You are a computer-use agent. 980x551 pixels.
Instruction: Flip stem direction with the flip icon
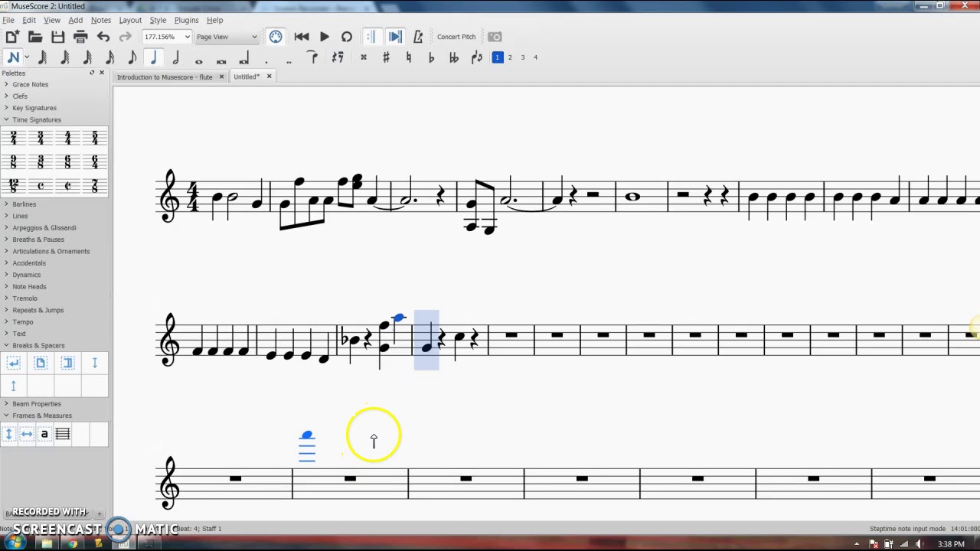pos(476,57)
